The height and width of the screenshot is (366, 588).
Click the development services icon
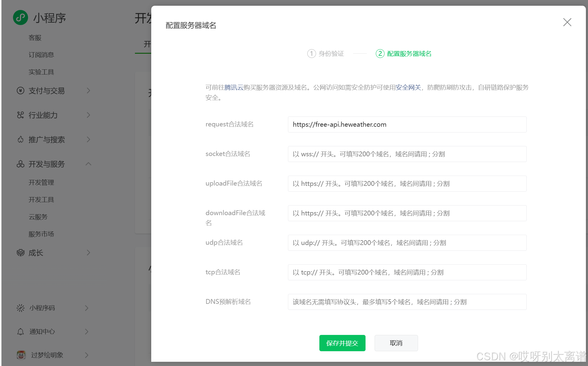coord(21,164)
